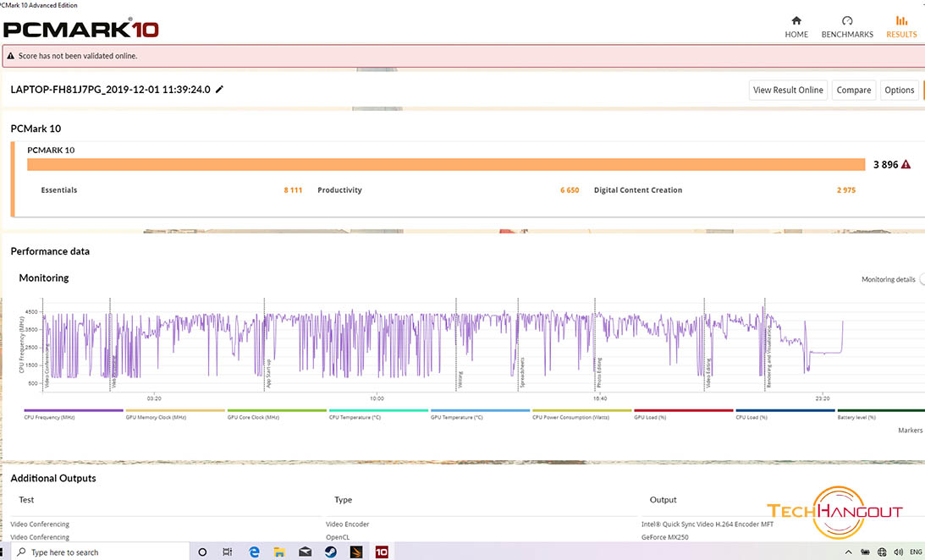Click the Video Editing marker in chart

(708, 373)
